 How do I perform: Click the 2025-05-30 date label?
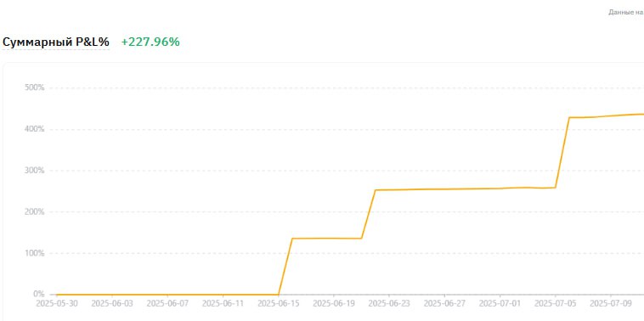[57, 304]
